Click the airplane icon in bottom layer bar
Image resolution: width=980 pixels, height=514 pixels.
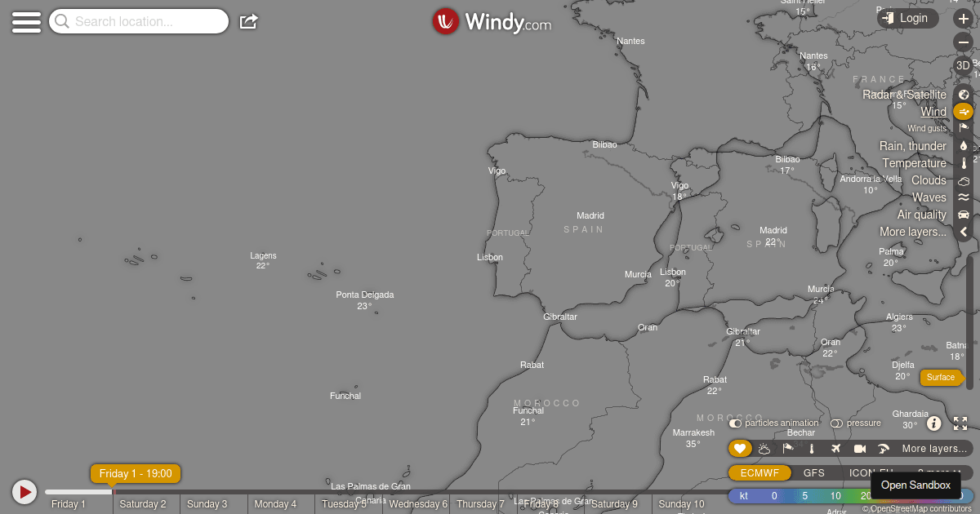(x=835, y=448)
